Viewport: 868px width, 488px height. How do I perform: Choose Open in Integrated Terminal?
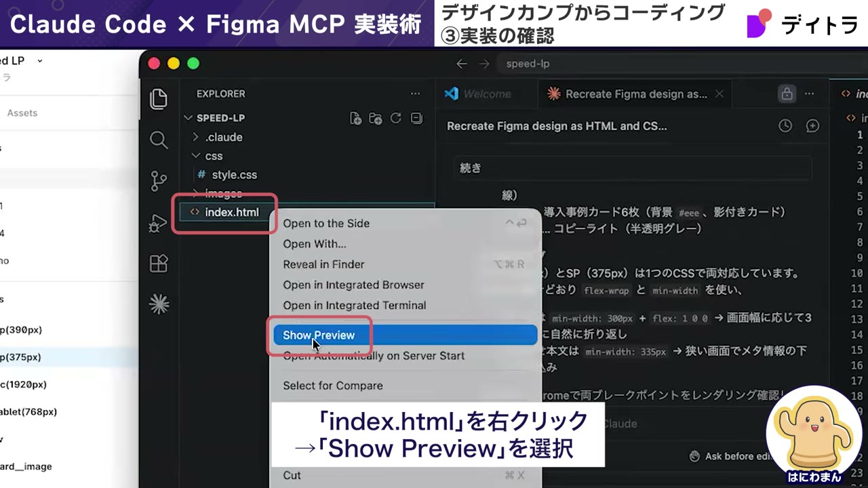pos(405,305)
